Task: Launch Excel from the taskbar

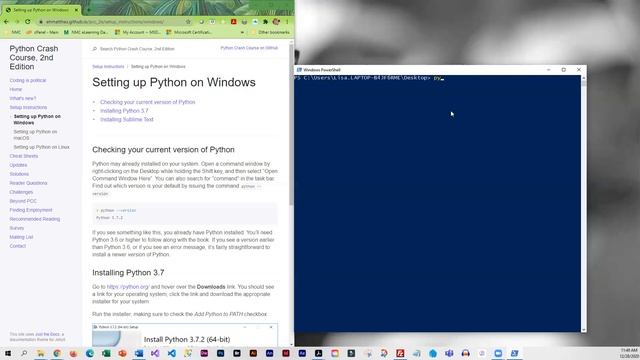Action: click(x=106, y=353)
